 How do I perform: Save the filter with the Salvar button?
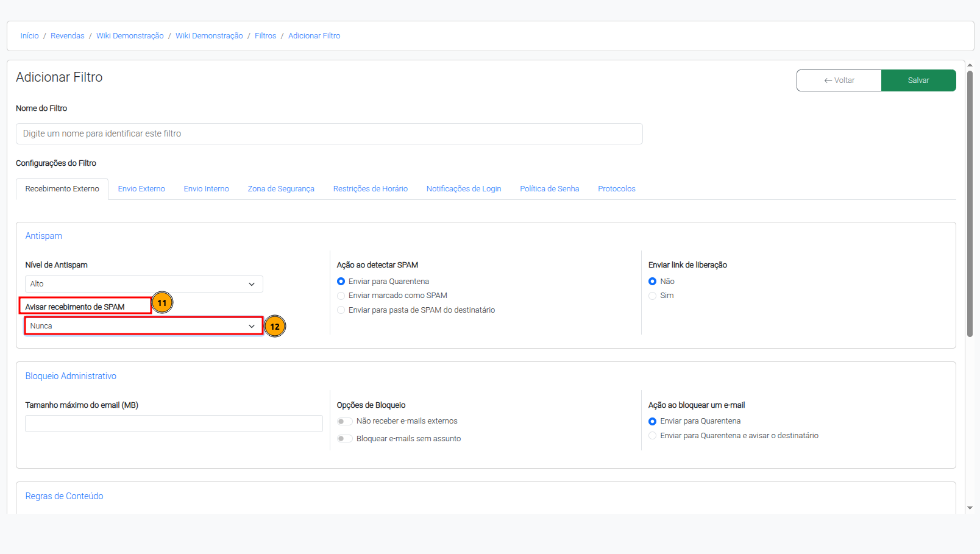point(918,80)
